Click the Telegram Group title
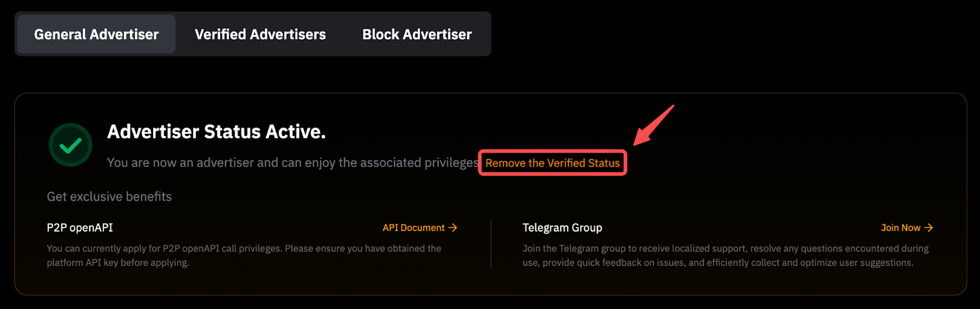The width and height of the screenshot is (980, 309). [562, 228]
